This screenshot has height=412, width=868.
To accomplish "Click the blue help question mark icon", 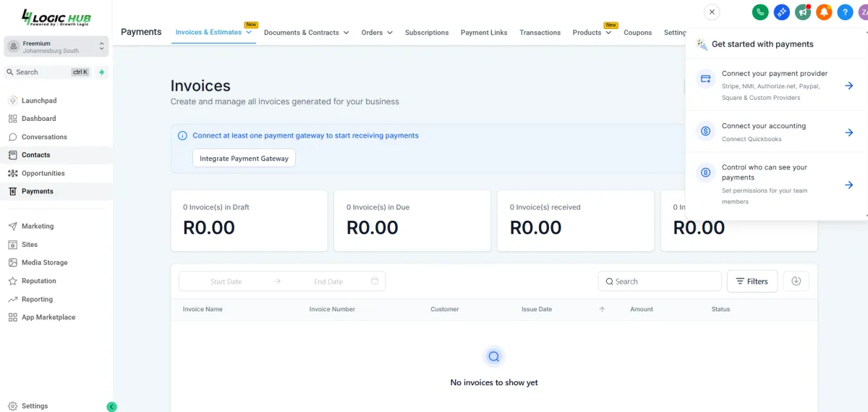I will pyautogui.click(x=845, y=12).
